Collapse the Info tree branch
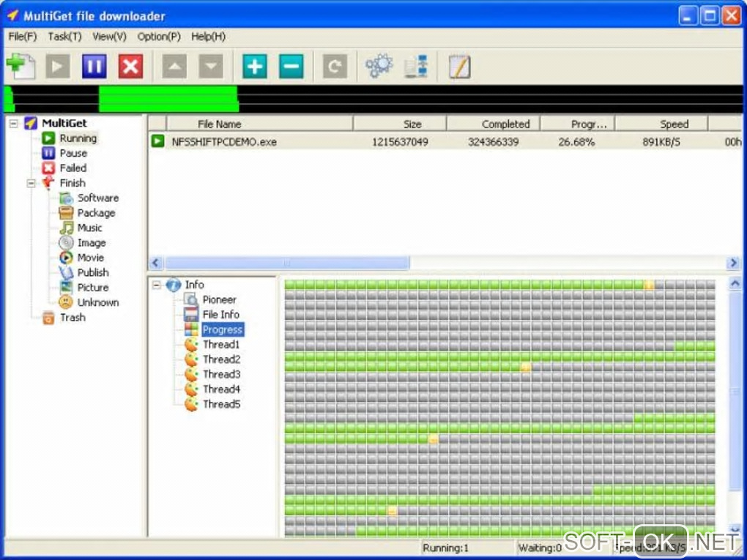 pos(157,285)
